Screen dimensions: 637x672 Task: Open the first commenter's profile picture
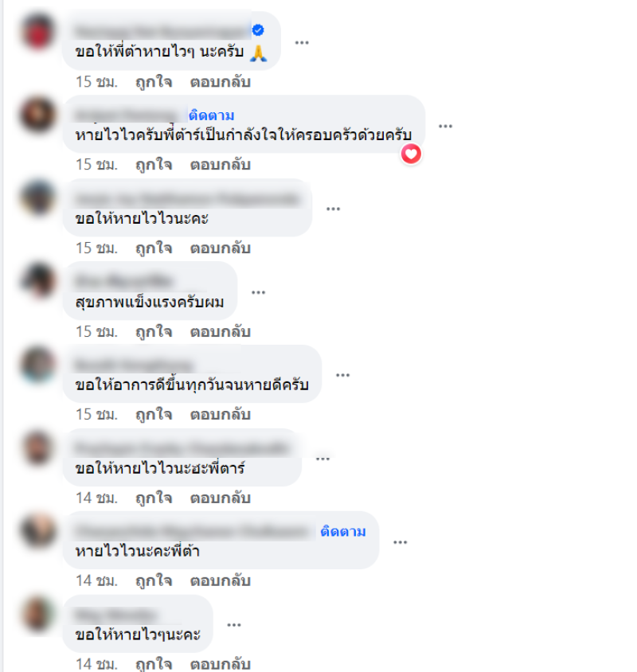(x=38, y=31)
